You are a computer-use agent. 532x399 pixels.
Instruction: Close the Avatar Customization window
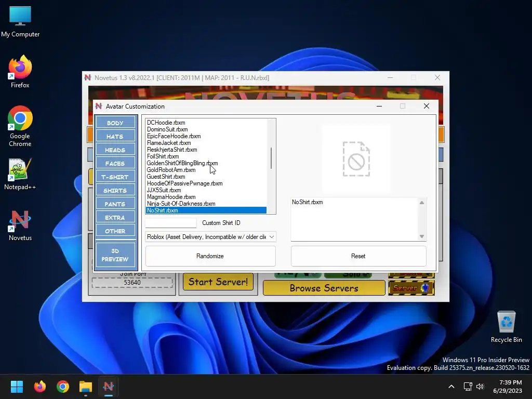pos(427,106)
